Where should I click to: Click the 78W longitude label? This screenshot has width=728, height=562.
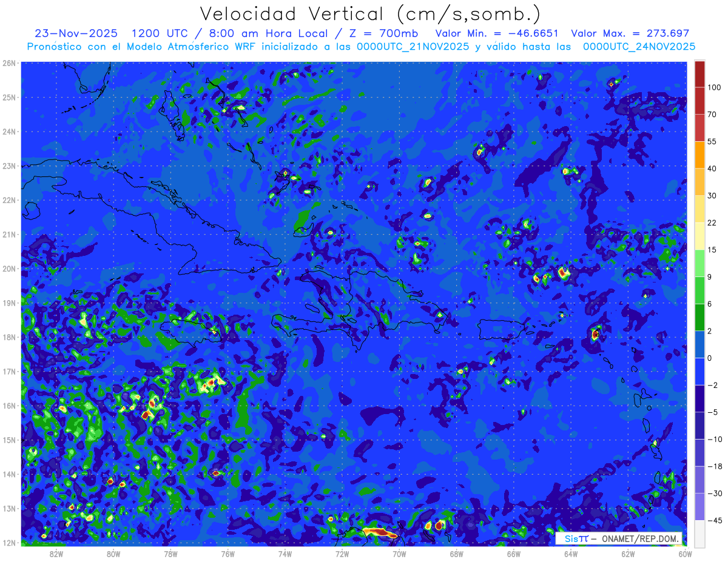point(170,554)
